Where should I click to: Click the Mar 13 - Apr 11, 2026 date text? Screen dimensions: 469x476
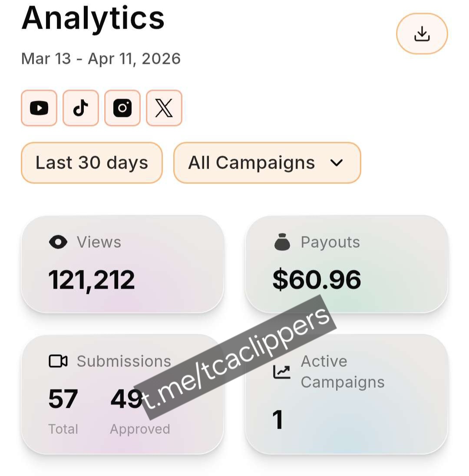point(101,59)
